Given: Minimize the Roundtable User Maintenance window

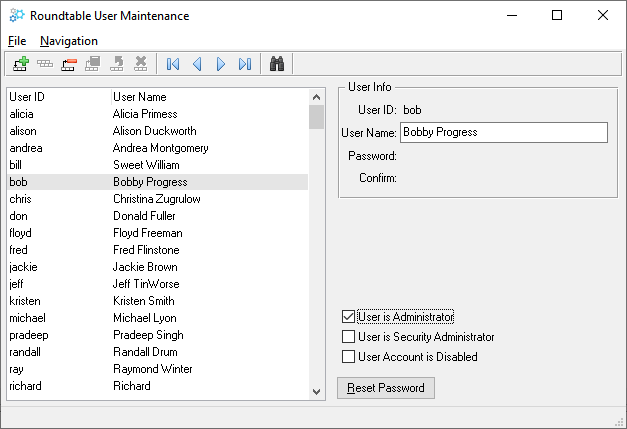Looking at the screenshot, I should tap(512, 16).
